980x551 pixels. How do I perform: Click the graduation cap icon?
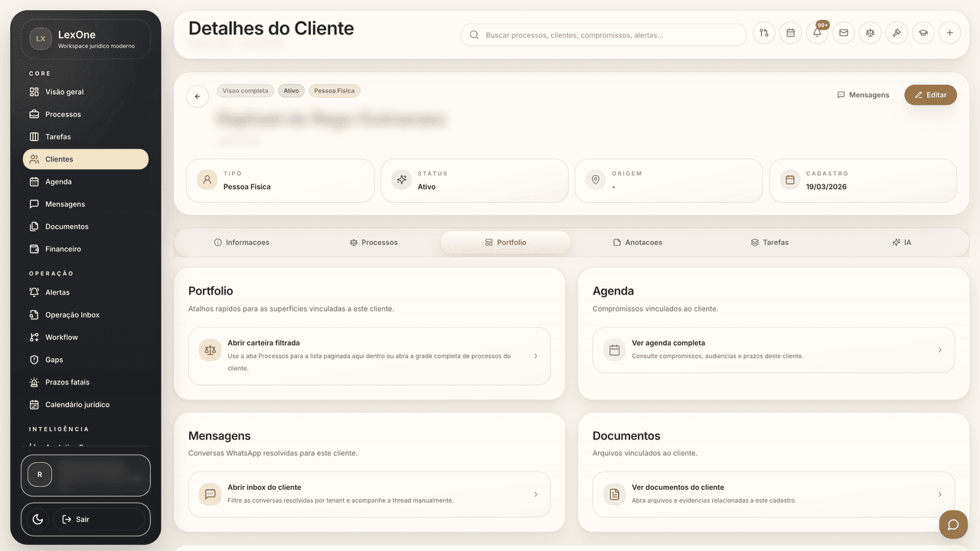pos(923,33)
